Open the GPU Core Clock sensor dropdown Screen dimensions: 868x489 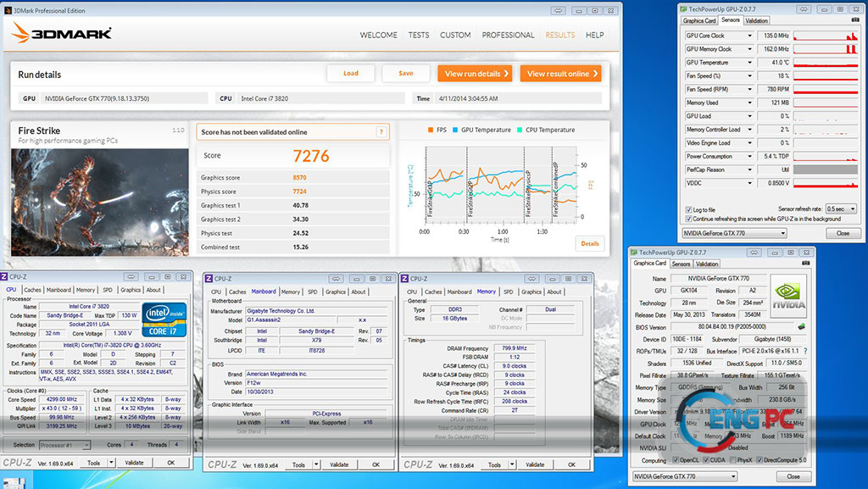749,36
